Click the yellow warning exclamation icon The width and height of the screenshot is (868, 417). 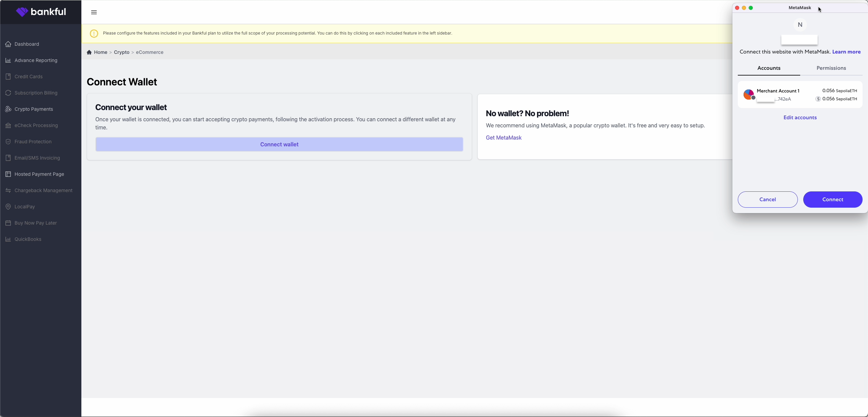[x=94, y=33]
